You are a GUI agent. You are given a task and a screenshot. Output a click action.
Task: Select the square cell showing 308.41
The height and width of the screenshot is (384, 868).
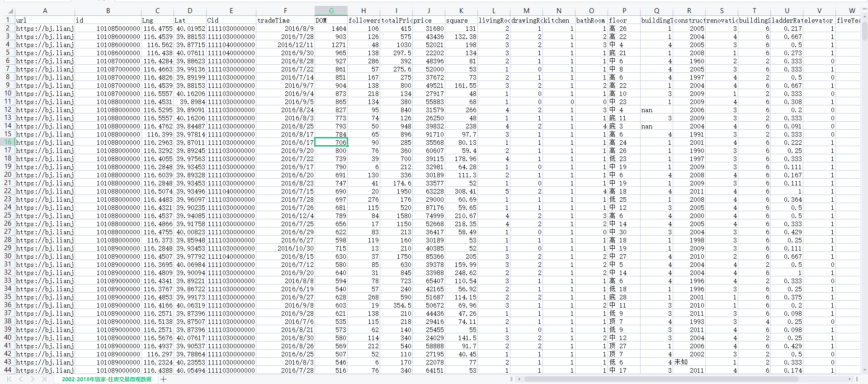point(461,191)
